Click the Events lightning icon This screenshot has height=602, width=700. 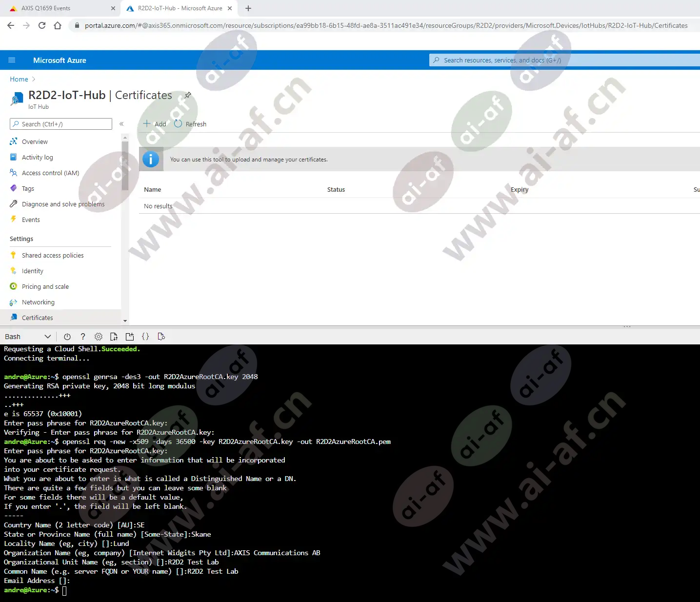14,220
